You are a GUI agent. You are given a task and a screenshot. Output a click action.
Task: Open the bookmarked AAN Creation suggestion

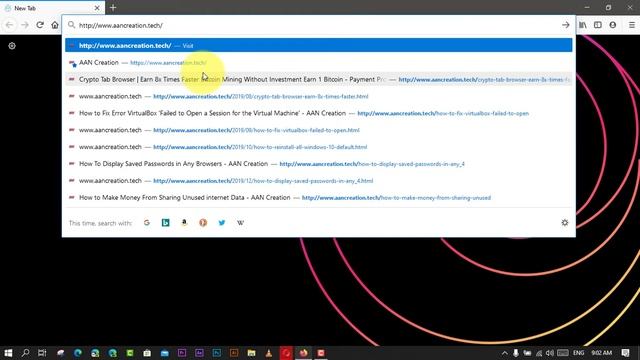[318, 62]
